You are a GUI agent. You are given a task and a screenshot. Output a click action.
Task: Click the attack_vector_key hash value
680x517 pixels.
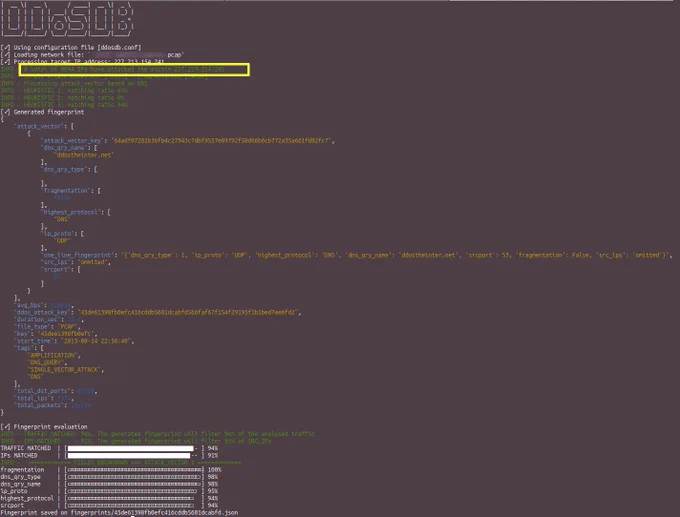click(222, 141)
